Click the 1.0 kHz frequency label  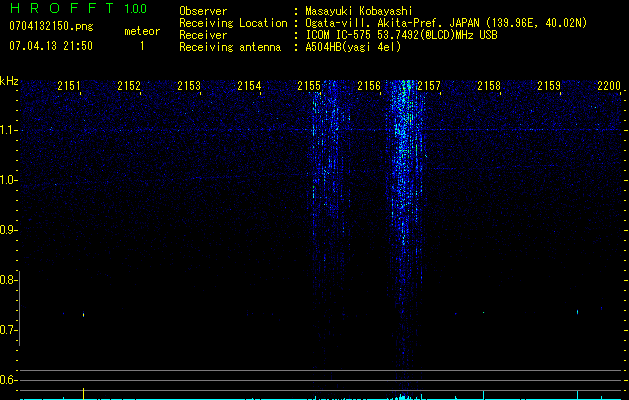(x=7, y=180)
